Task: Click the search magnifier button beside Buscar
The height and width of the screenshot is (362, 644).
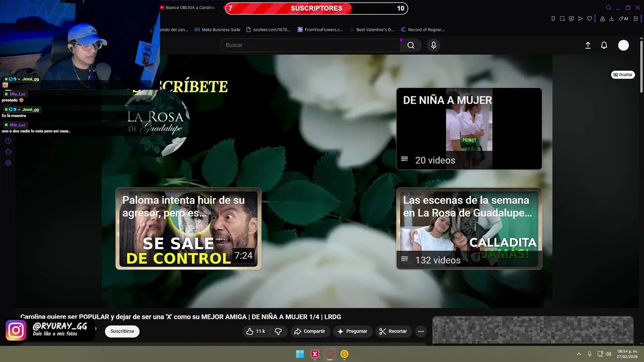Action: tap(411, 45)
